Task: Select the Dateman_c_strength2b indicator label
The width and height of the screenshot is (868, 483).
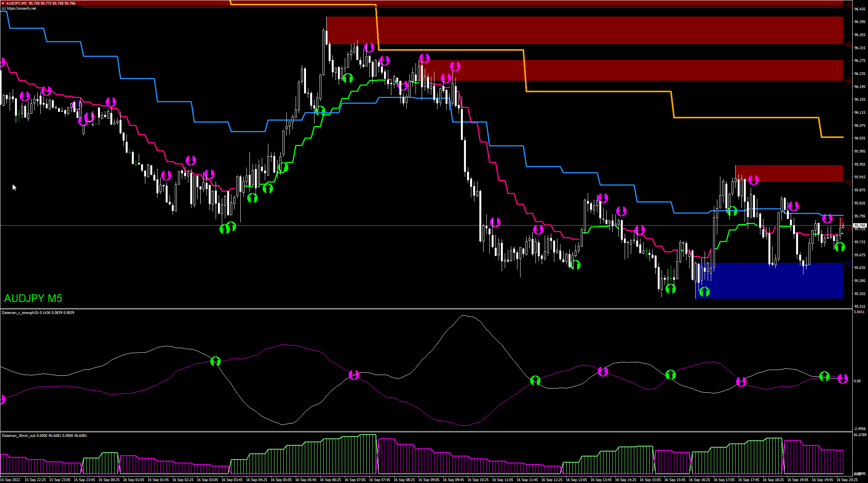Action: [20, 313]
